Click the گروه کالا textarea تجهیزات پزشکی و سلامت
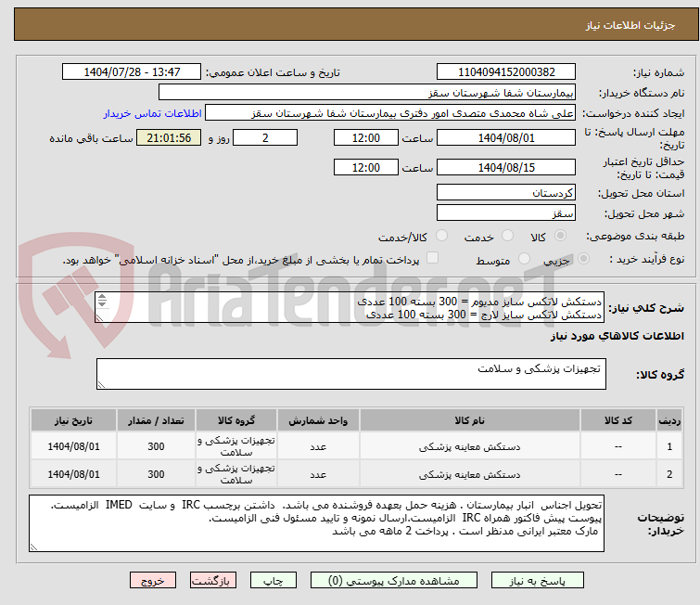This screenshot has height=605, width=700. pos(350,374)
